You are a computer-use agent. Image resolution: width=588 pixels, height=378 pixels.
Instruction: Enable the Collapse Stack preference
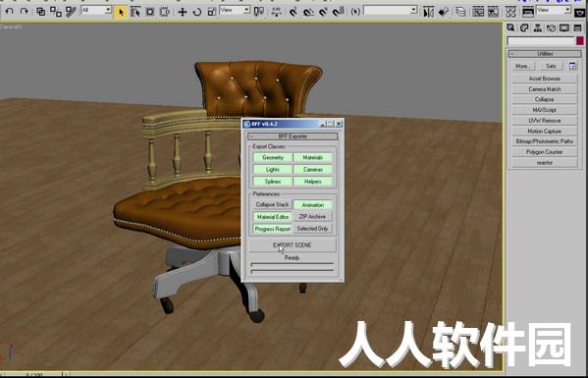[273, 205]
